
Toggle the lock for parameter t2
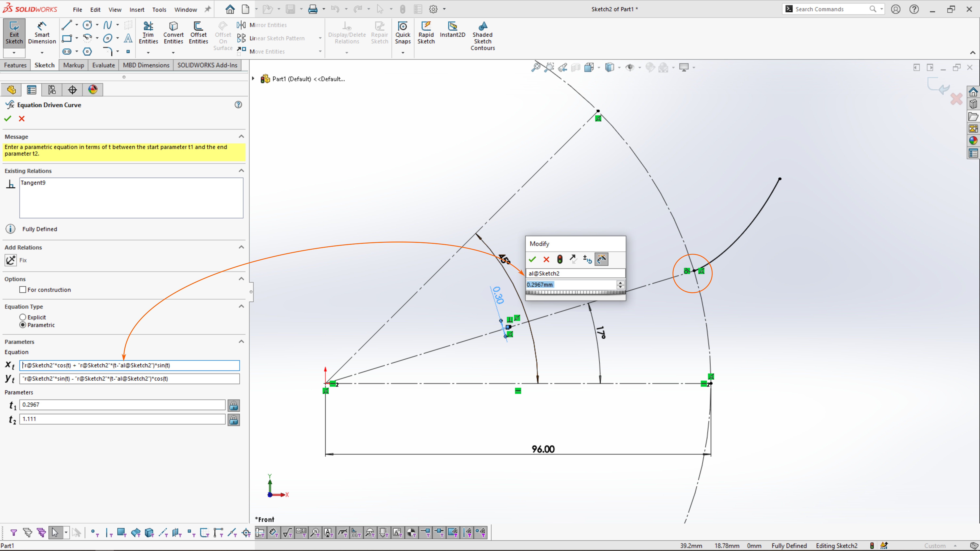click(234, 420)
